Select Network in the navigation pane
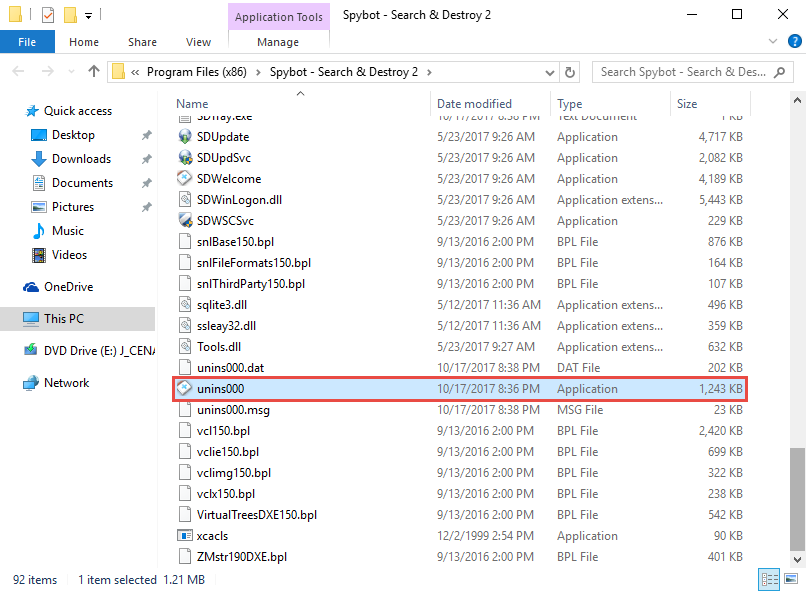 pos(66,383)
